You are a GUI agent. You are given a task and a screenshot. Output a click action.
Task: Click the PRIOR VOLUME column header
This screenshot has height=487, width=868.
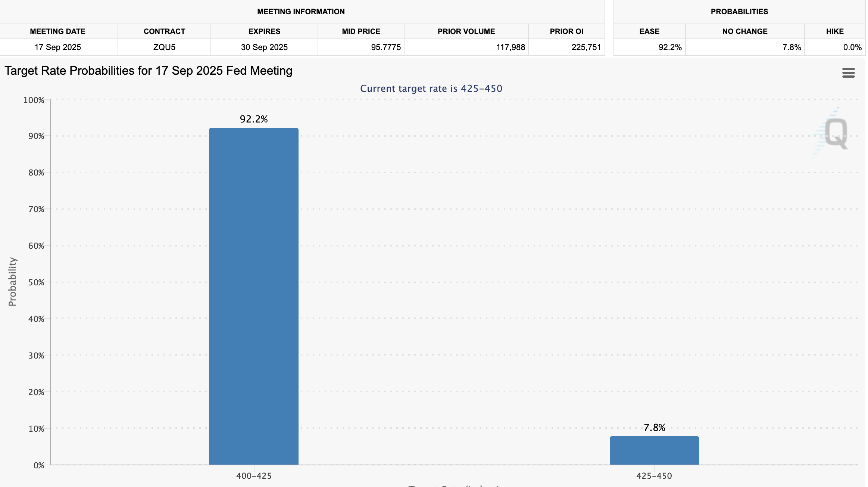point(466,31)
